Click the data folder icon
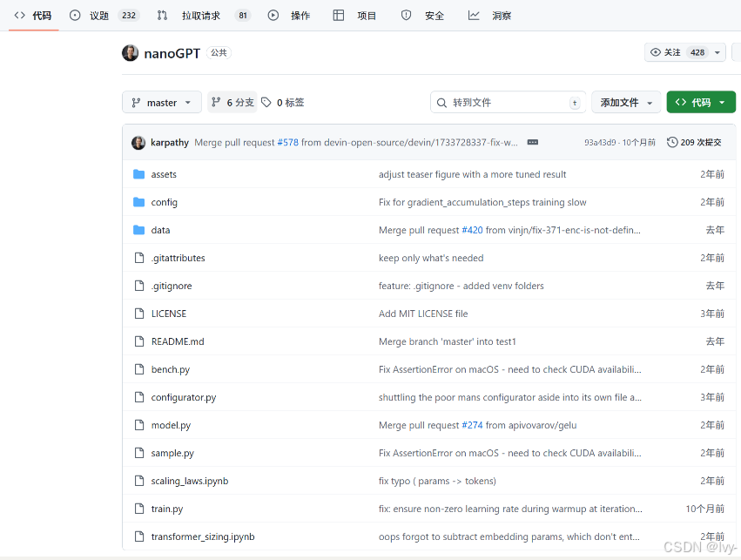 (x=139, y=230)
